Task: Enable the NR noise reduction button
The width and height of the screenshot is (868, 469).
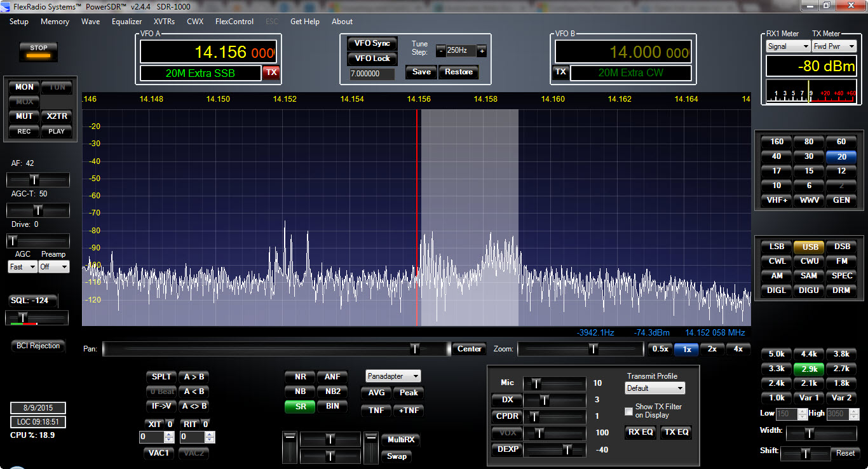Action: point(300,377)
